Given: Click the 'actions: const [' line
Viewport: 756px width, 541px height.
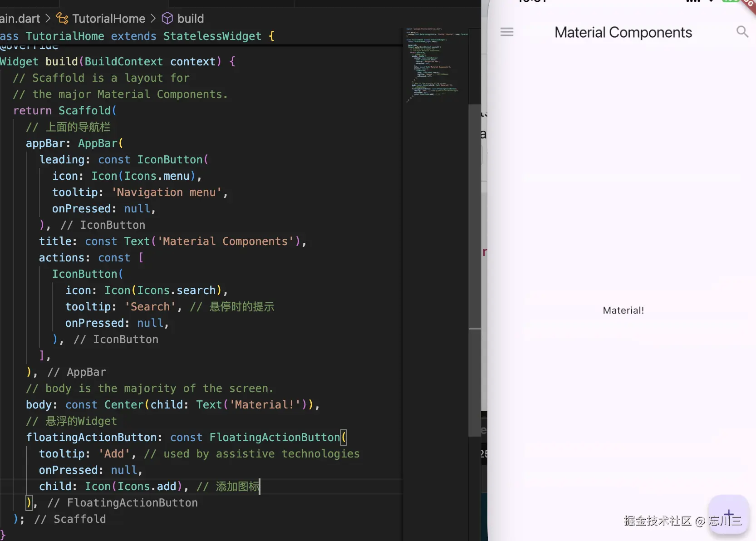Looking at the screenshot, I should (x=91, y=258).
